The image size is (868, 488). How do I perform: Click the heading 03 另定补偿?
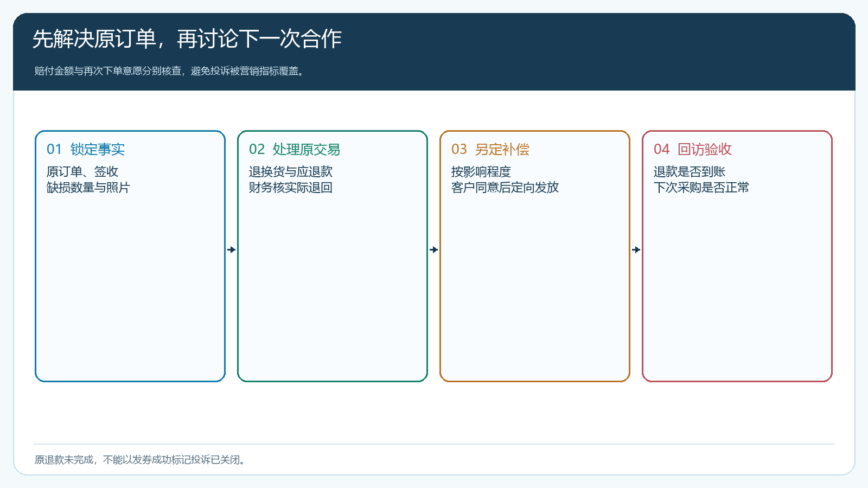[x=490, y=149]
